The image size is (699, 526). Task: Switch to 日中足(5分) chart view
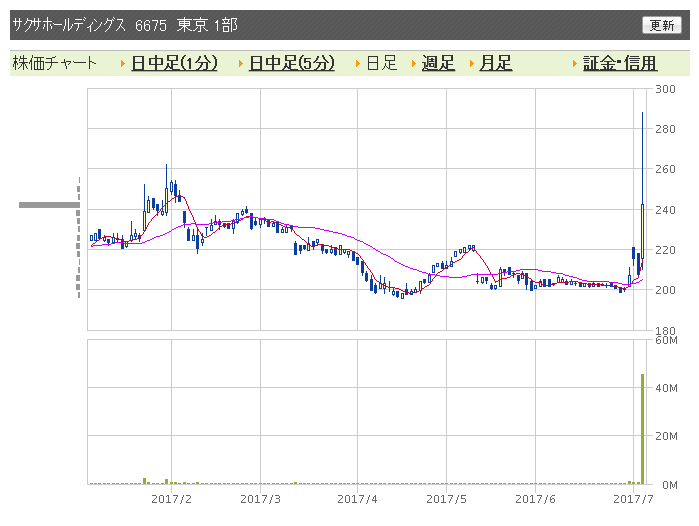pyautogui.click(x=292, y=63)
